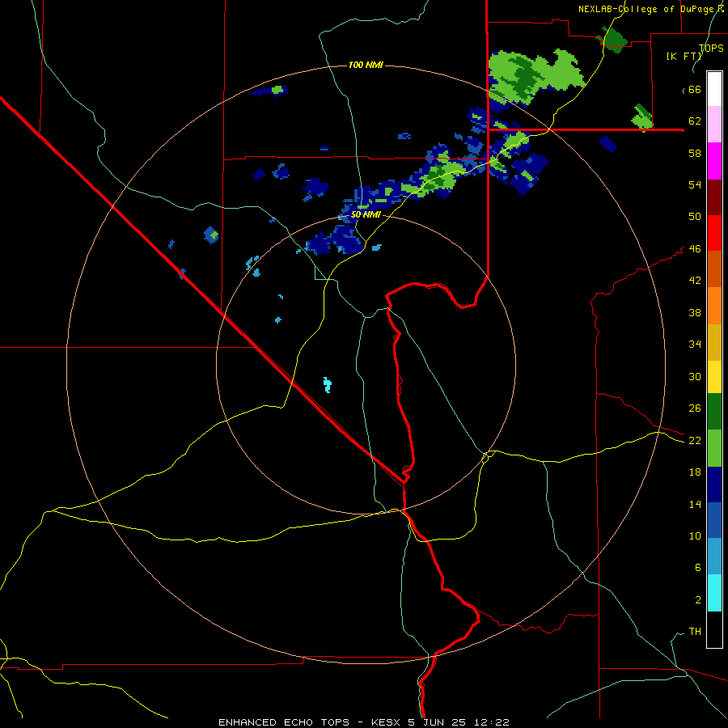Click the legend value "62"

tap(695, 121)
